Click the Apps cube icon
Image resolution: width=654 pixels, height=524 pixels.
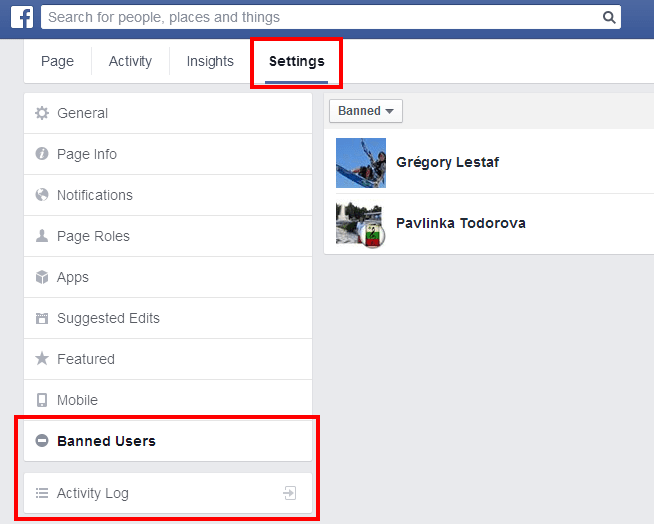point(42,277)
